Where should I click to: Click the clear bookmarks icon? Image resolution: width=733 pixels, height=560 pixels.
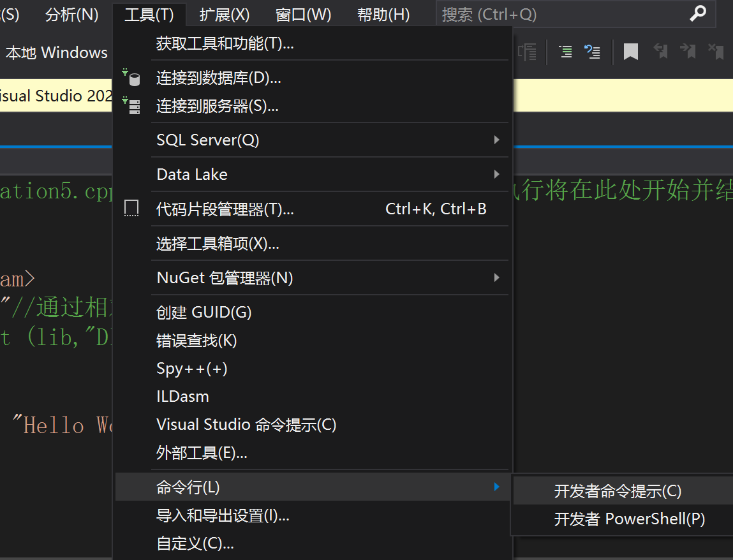point(716,51)
